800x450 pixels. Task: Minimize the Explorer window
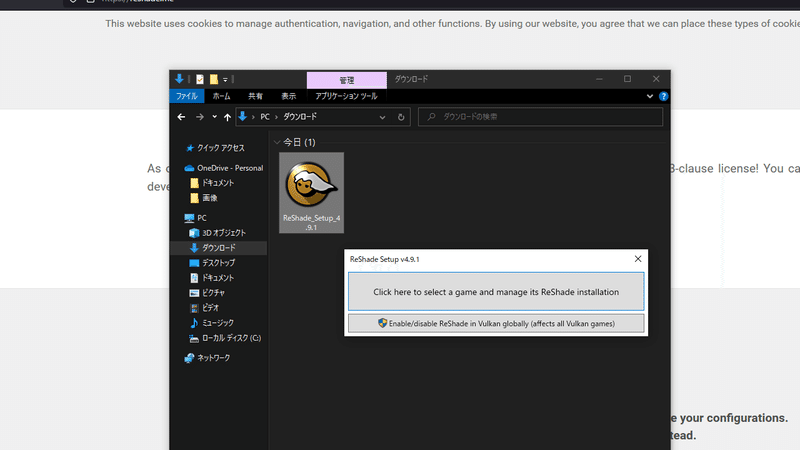[599, 79]
